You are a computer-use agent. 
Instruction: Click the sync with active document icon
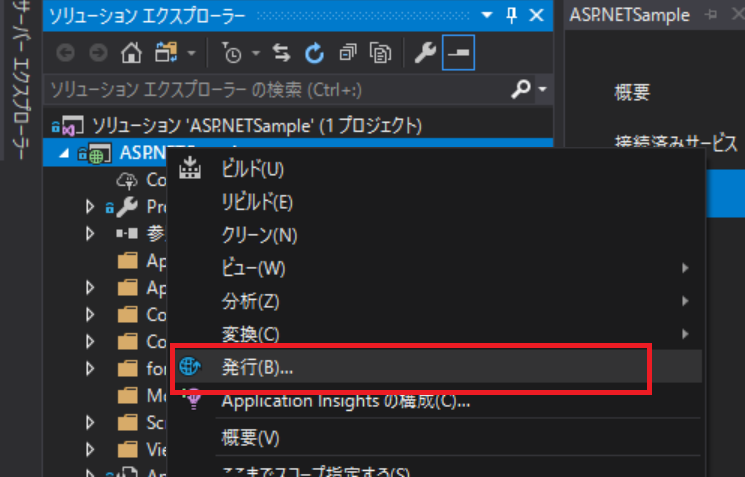pos(281,53)
